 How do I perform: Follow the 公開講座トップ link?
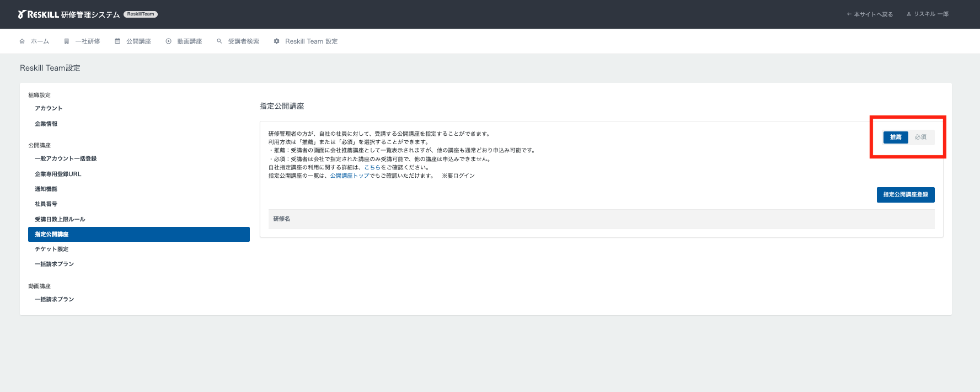(x=350, y=176)
